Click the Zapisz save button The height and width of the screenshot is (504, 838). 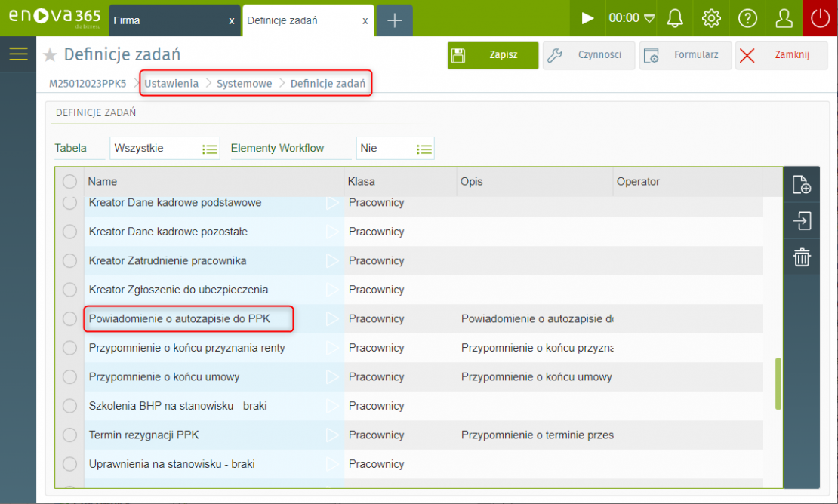click(x=493, y=55)
